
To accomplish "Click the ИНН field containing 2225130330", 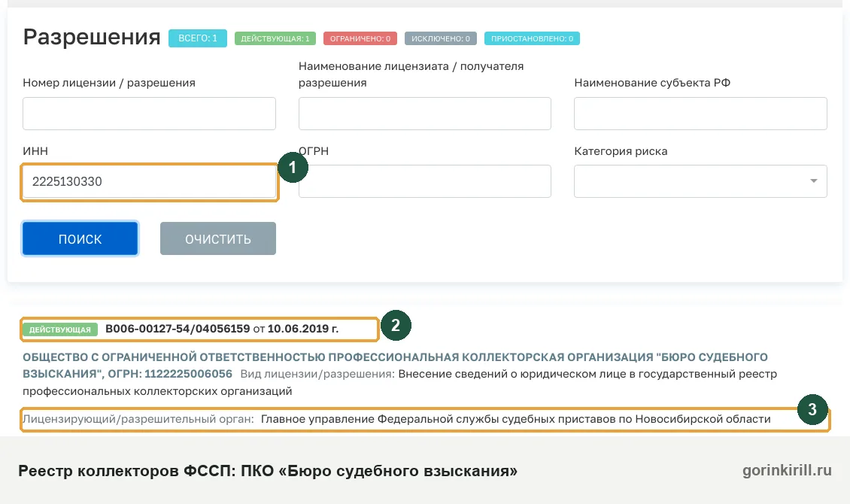I will click(149, 181).
